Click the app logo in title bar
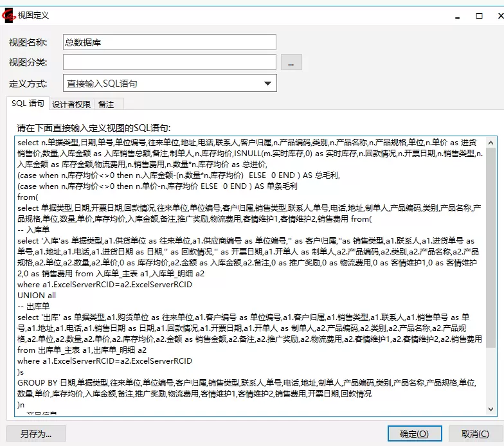Image resolution: width=504 pixels, height=446 pixels. click(9, 14)
